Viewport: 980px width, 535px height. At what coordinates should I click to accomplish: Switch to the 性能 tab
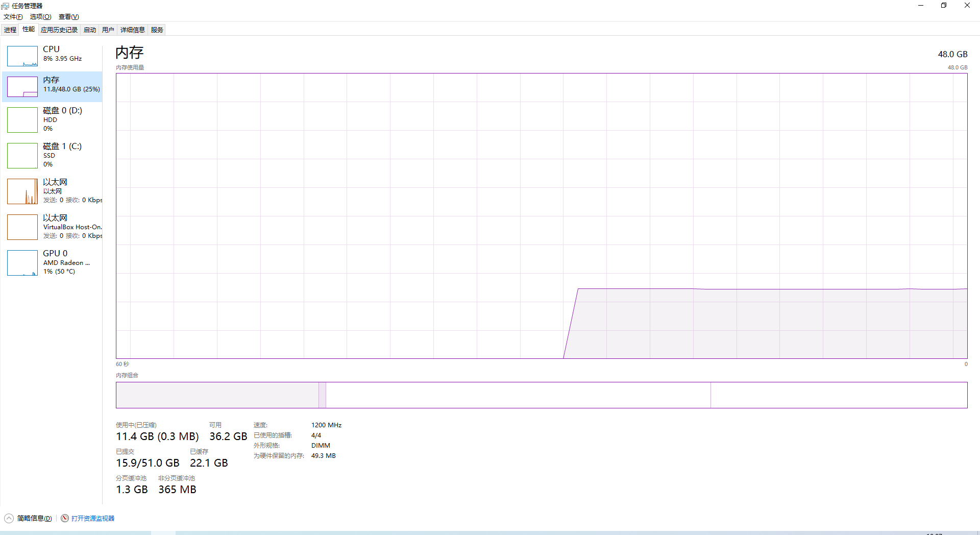(29, 30)
